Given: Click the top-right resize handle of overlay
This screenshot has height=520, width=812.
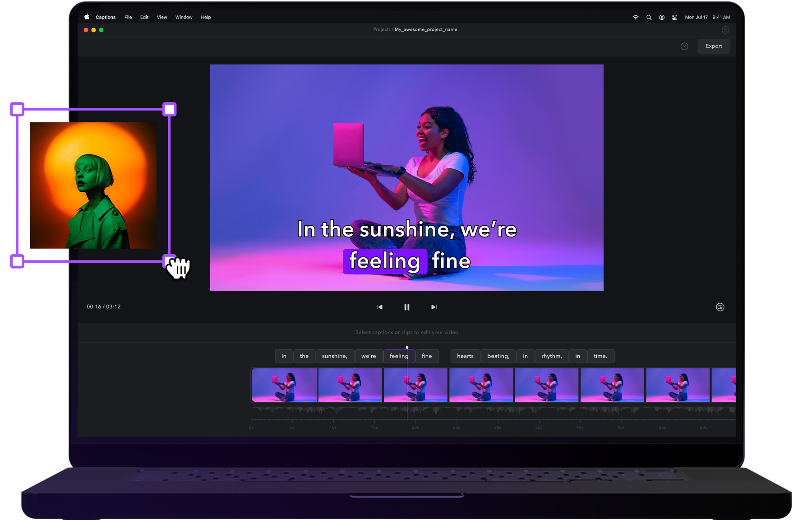Looking at the screenshot, I should pyautogui.click(x=169, y=109).
